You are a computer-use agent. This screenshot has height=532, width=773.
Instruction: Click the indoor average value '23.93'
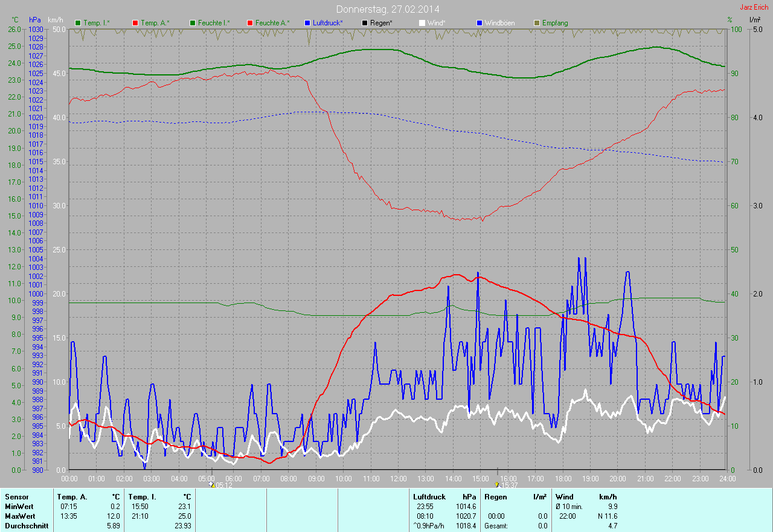tap(182, 526)
